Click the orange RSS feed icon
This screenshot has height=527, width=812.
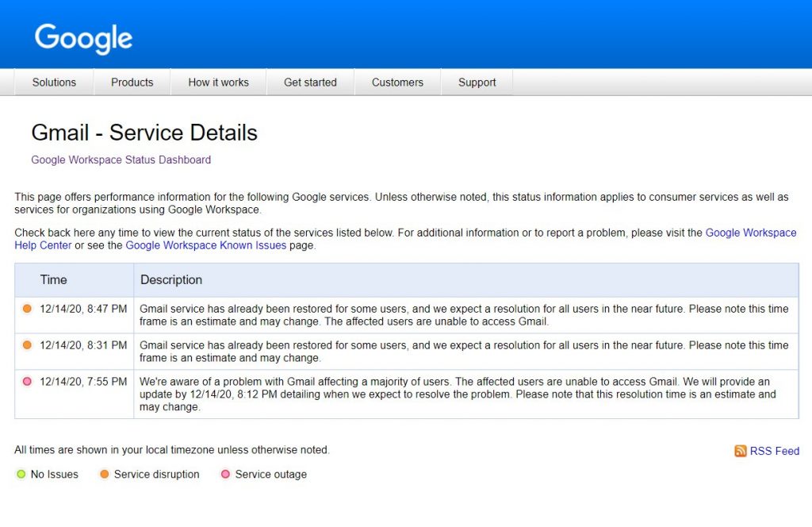tap(740, 451)
